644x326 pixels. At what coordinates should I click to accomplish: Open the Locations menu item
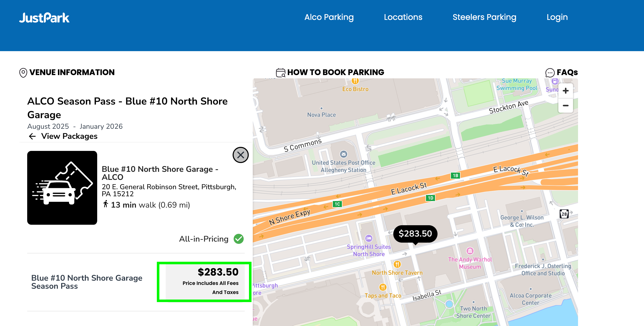coord(403,17)
